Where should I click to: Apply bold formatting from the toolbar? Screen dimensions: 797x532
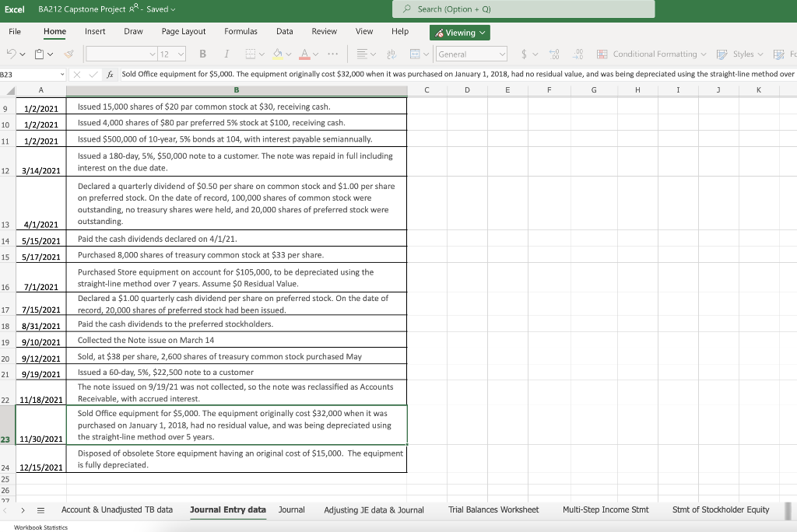(x=202, y=54)
